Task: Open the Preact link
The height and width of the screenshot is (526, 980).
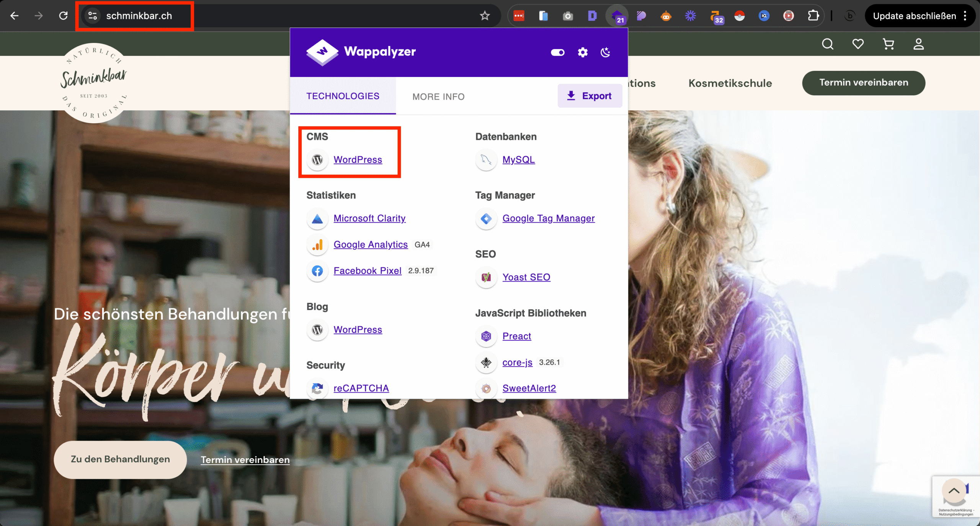Action: 516,336
